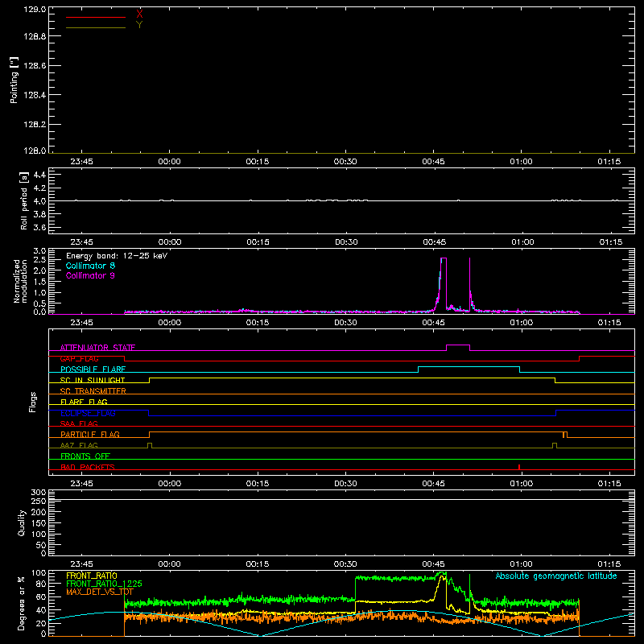644x644 pixels.
Task: Click the 128.2 tick label on Pointing axis
Action: [35, 125]
